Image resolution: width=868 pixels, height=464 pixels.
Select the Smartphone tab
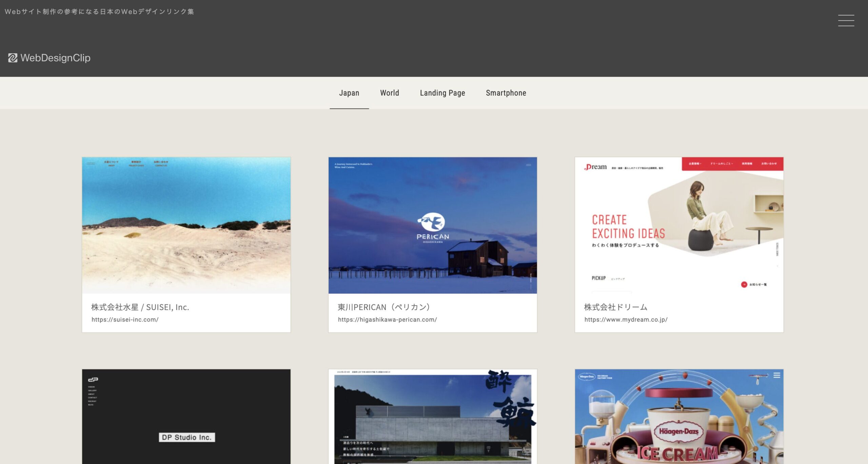pos(506,93)
